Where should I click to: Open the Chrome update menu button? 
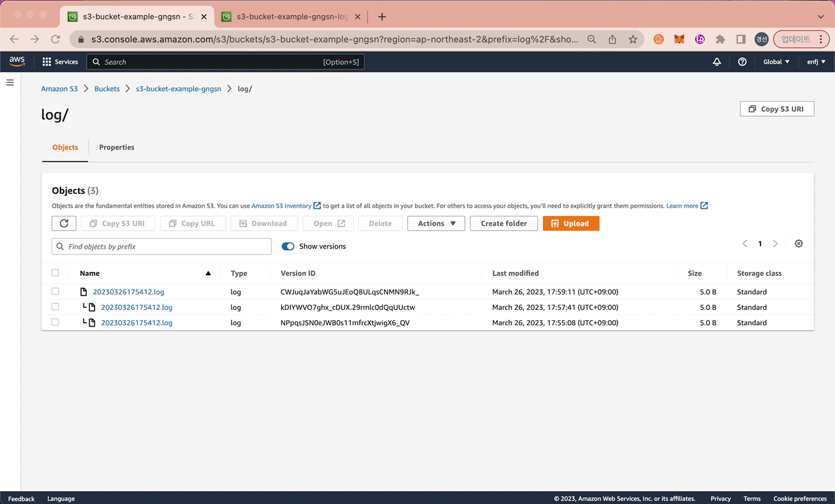802,39
